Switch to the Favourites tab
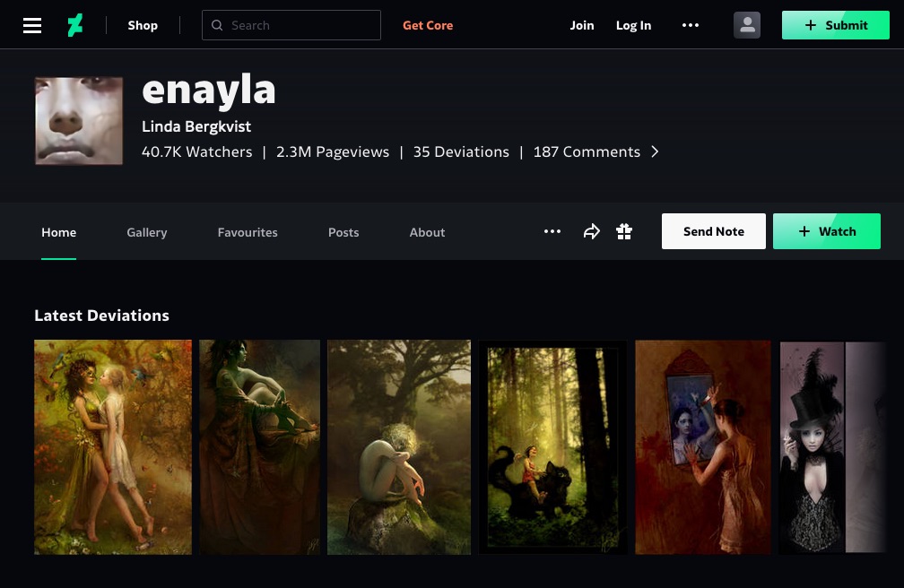 (248, 232)
